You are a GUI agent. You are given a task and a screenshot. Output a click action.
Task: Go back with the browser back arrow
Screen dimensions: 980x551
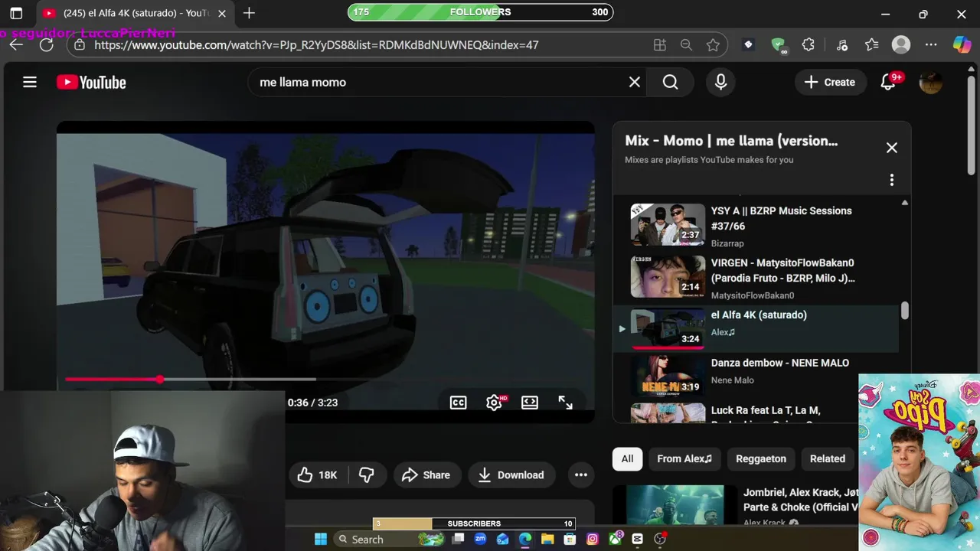(x=16, y=45)
